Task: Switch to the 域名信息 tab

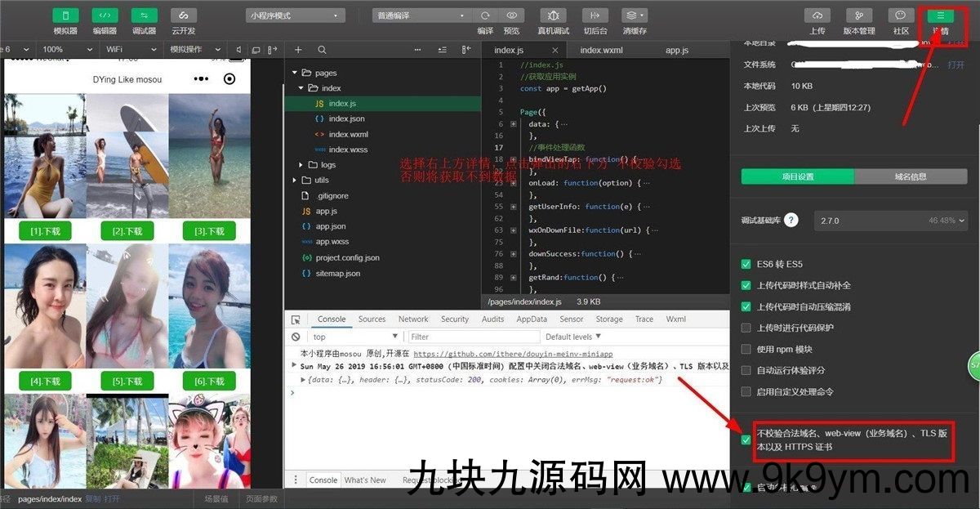Action: [x=911, y=176]
